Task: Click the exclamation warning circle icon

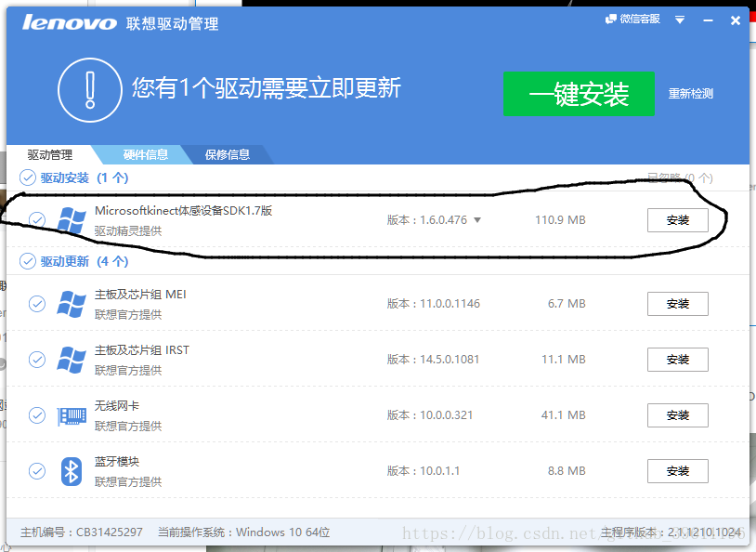Action: [x=90, y=90]
